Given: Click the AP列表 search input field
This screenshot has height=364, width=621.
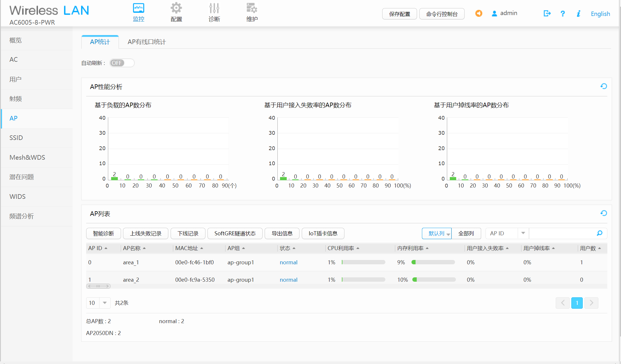Looking at the screenshot, I should (x=562, y=233).
